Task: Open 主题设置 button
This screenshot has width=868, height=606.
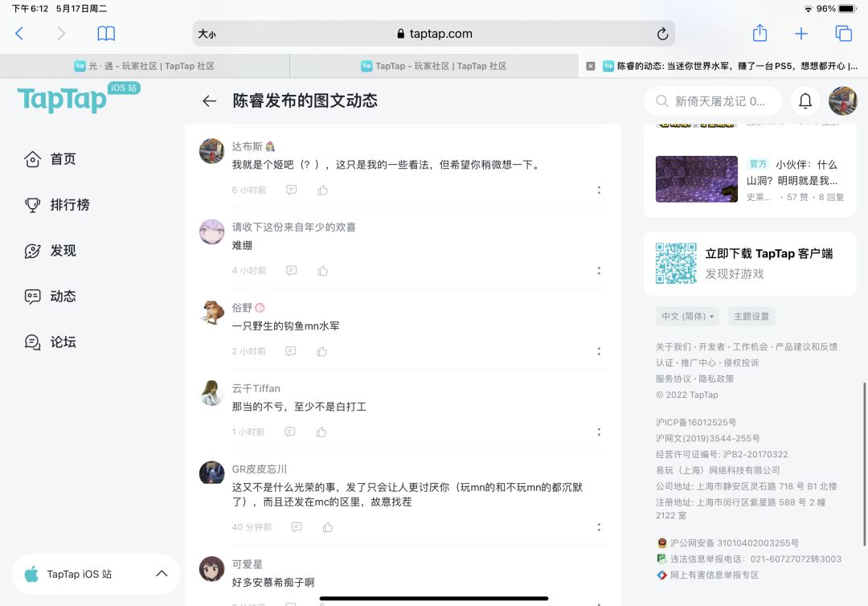Action: 751,317
